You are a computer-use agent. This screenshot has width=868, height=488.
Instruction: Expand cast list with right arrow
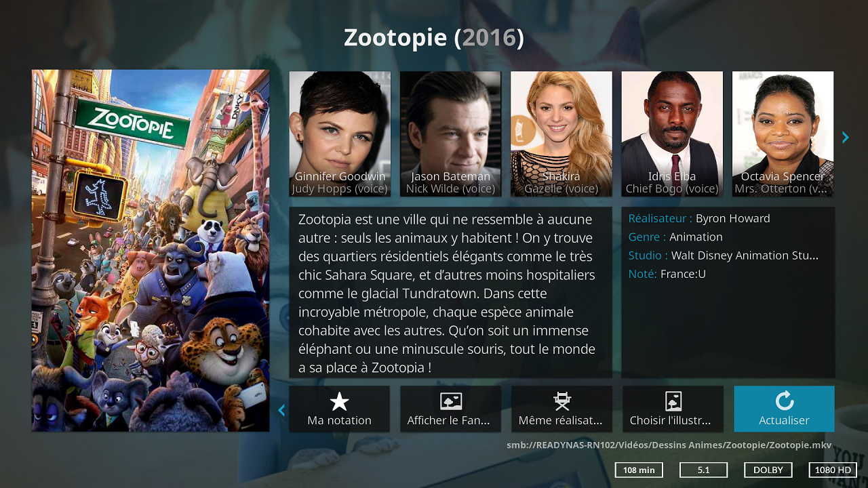[x=845, y=138]
